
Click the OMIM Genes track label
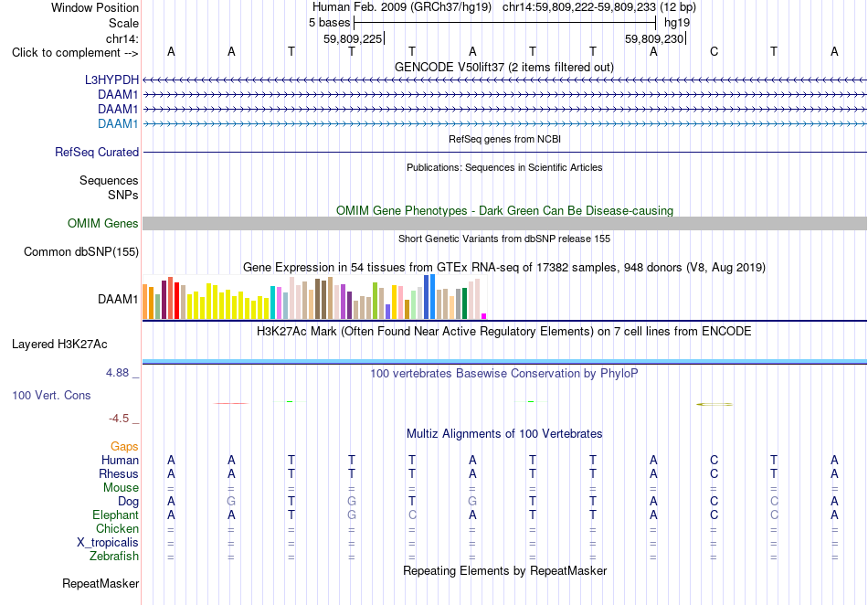point(103,223)
